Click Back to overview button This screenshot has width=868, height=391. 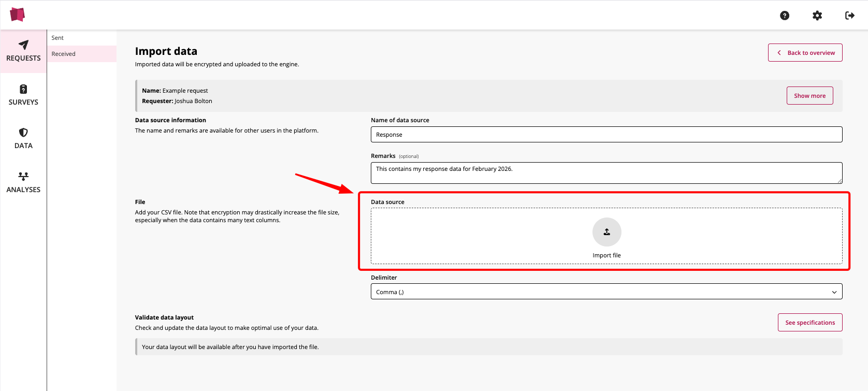[805, 53]
